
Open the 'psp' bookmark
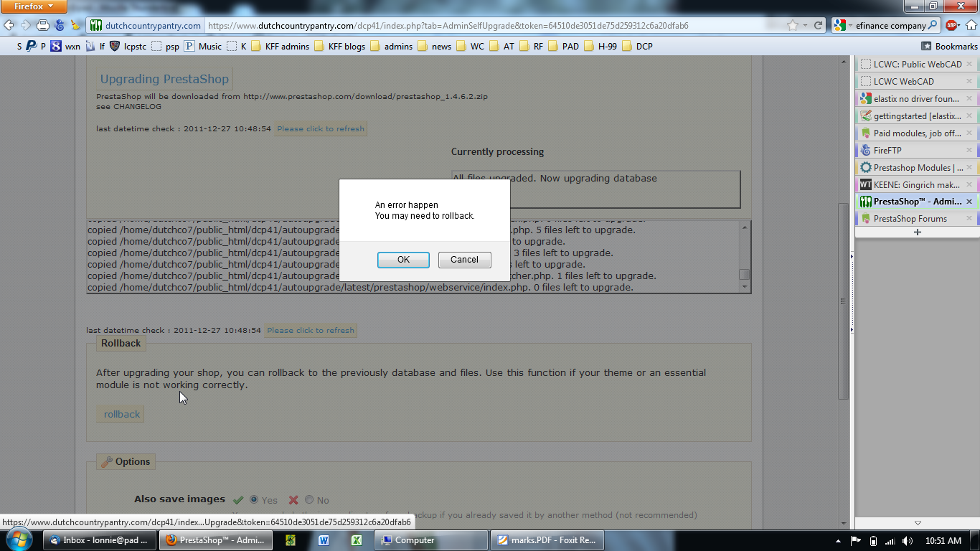(165, 46)
